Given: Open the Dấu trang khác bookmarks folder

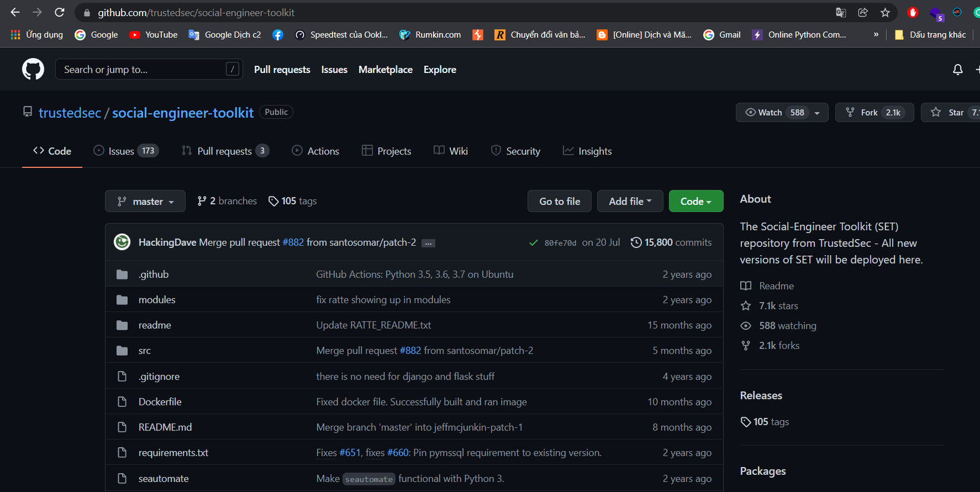Looking at the screenshot, I should [930, 34].
